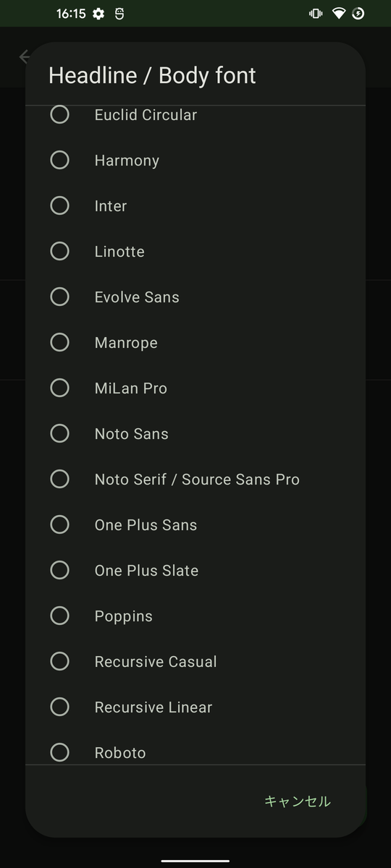The width and height of the screenshot is (391, 868).
Task: Tap the Wi-Fi status icon
Action: point(339,14)
